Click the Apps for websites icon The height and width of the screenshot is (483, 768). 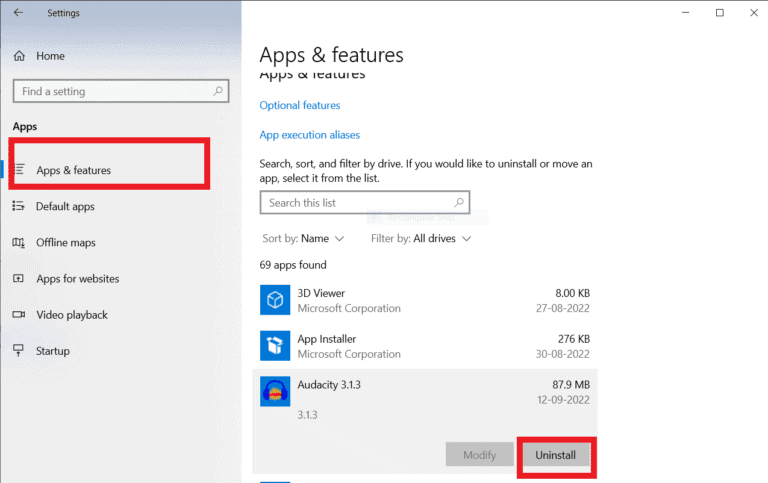pyautogui.click(x=19, y=278)
